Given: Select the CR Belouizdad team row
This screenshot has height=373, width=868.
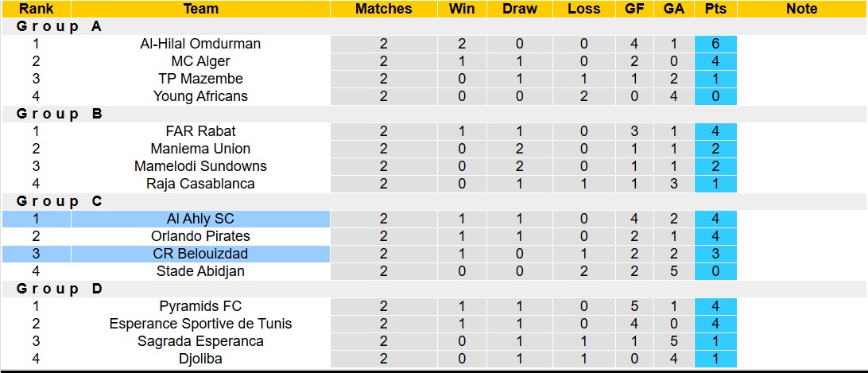Looking at the screenshot, I should (x=200, y=254).
